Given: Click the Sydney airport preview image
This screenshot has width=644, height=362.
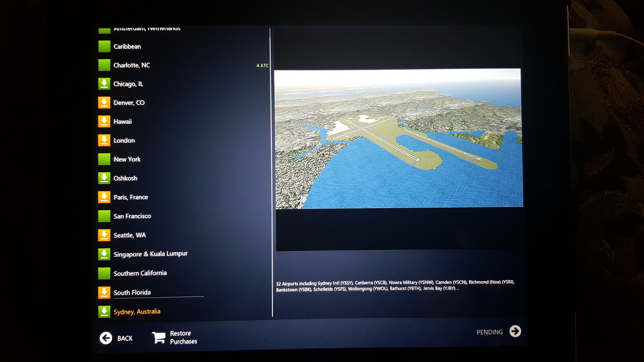Looking at the screenshot, I should pyautogui.click(x=399, y=139).
